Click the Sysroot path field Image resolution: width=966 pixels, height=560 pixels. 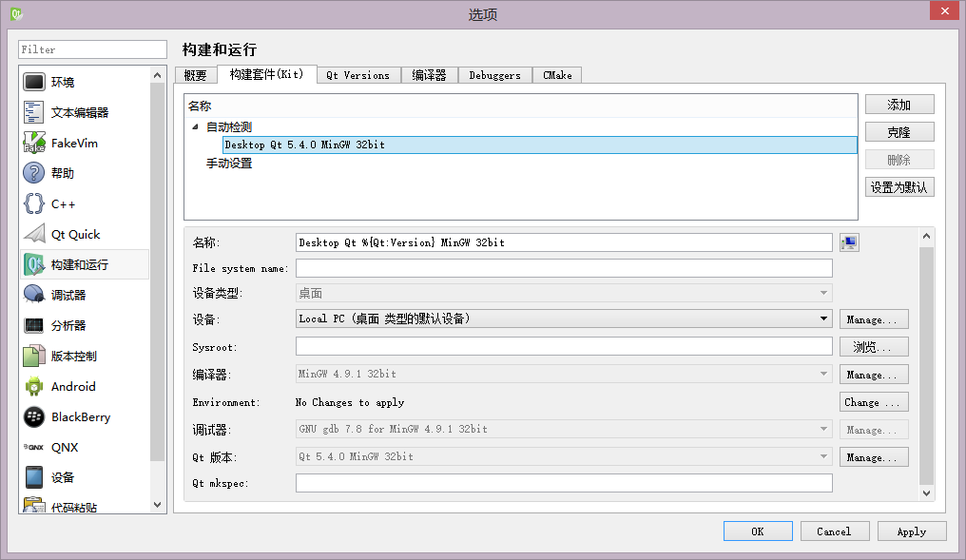[x=564, y=346]
